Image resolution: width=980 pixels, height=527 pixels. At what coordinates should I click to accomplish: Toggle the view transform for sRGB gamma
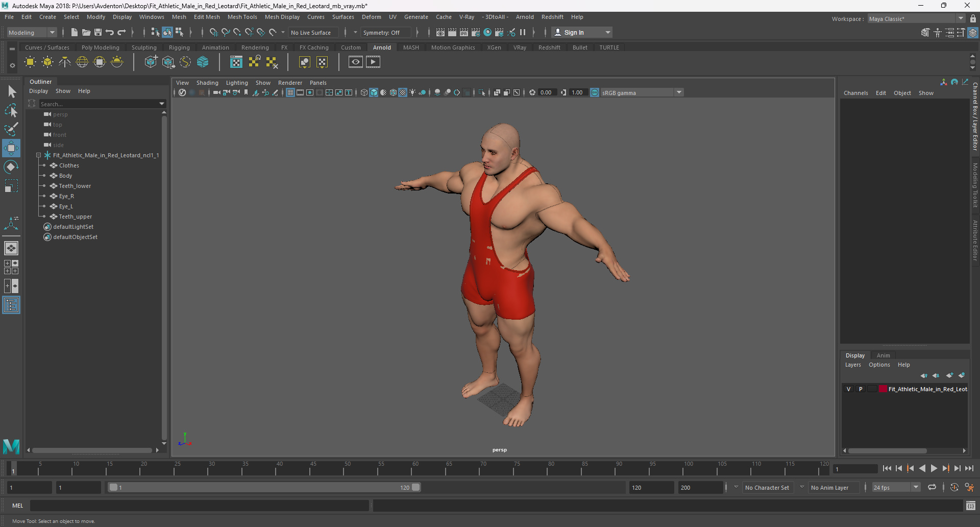click(x=595, y=92)
